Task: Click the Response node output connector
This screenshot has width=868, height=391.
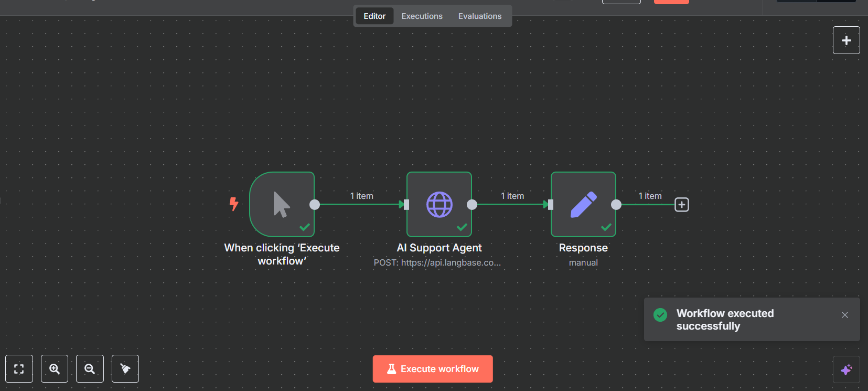Action: tap(616, 205)
